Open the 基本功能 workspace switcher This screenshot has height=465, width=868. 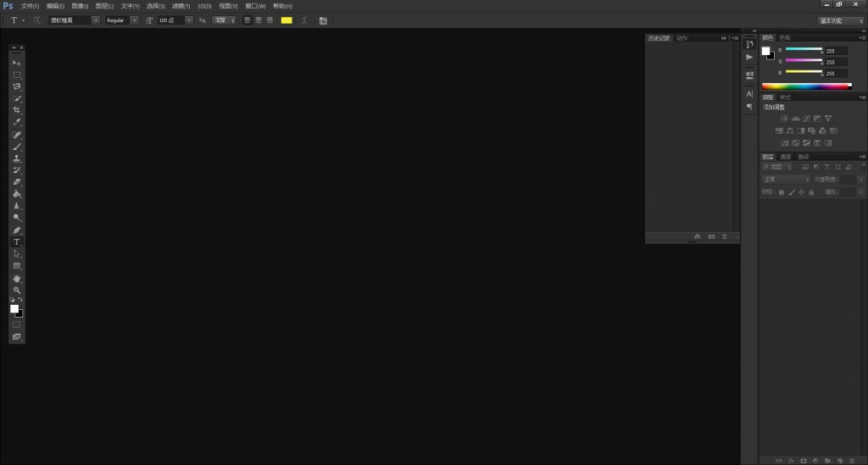coord(842,20)
